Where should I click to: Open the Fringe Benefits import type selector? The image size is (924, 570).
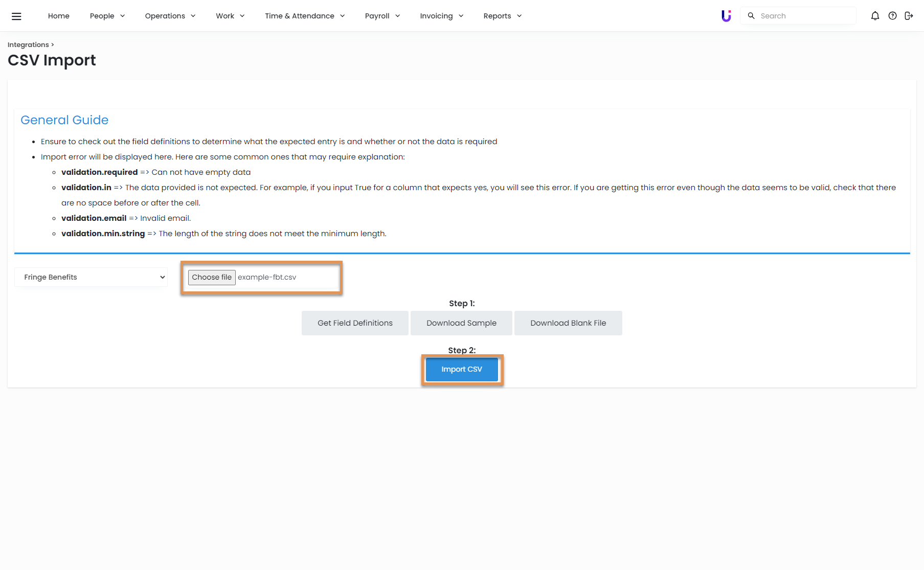pos(91,277)
